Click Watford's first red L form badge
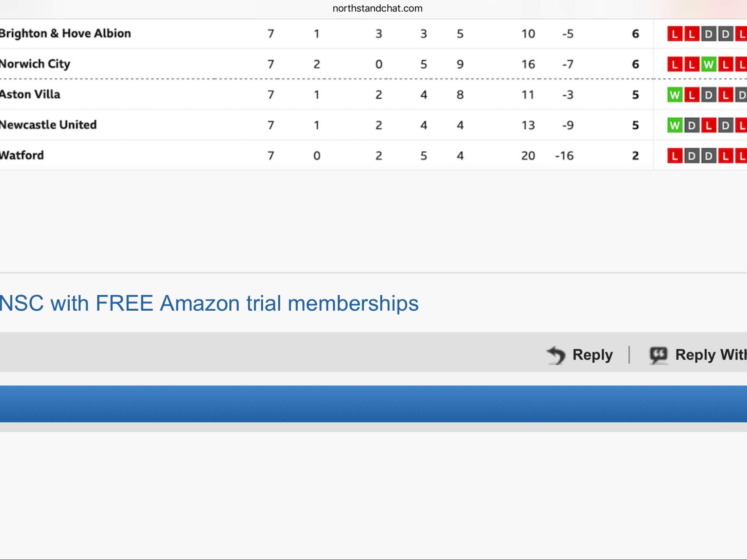 [675, 156]
